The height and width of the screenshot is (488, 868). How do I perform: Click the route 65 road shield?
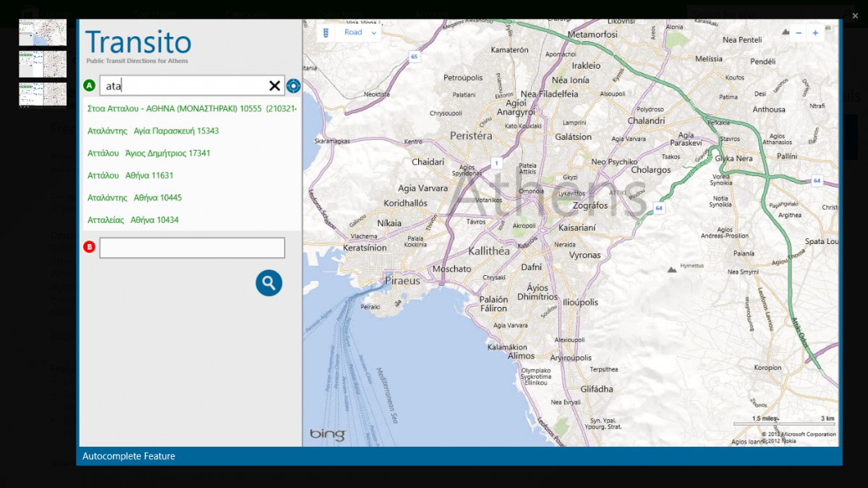(x=414, y=56)
